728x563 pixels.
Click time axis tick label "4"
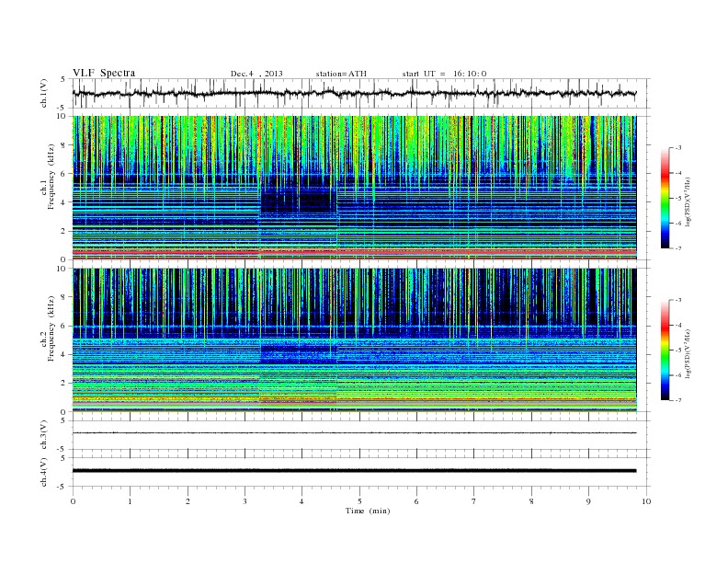coord(301,501)
